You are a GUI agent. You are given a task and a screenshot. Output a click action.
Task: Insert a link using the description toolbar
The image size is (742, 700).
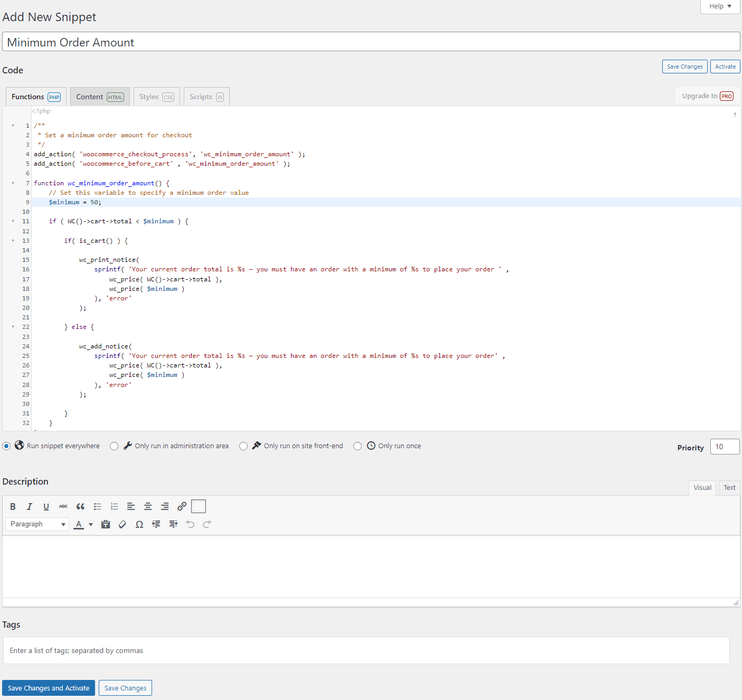(x=182, y=506)
